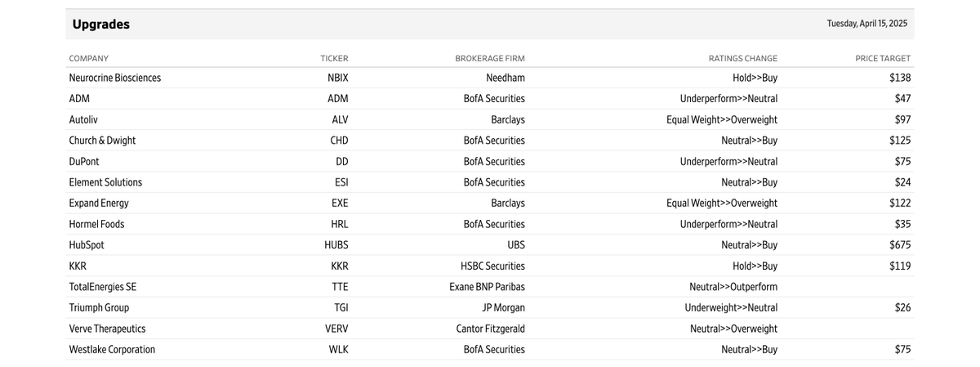Click the ESI ticker cell
This screenshot has width=980, height=367.
point(341,182)
